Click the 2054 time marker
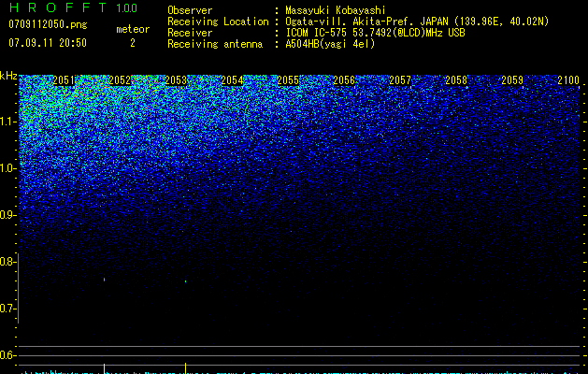The image size is (588, 374). [232, 80]
